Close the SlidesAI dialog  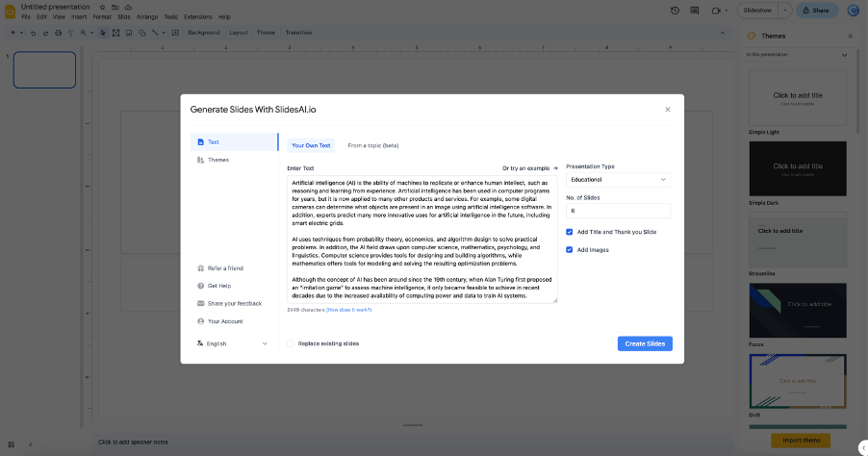click(668, 110)
